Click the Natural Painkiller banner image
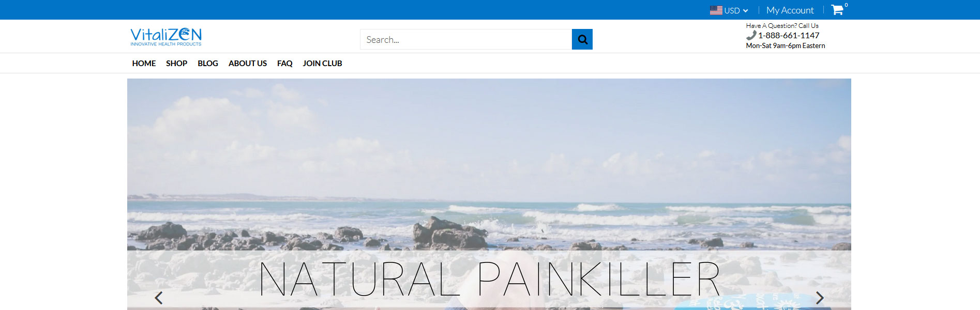The image size is (980, 310). click(489, 194)
